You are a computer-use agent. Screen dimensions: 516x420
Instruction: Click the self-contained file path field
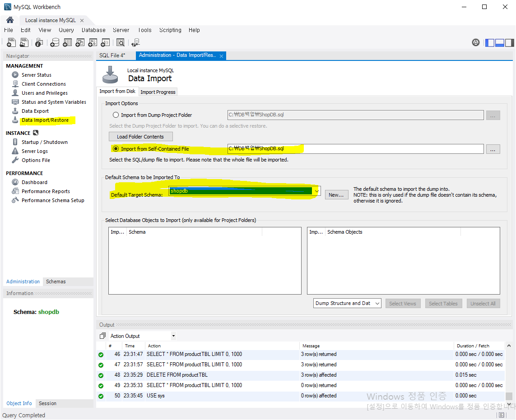click(x=355, y=149)
